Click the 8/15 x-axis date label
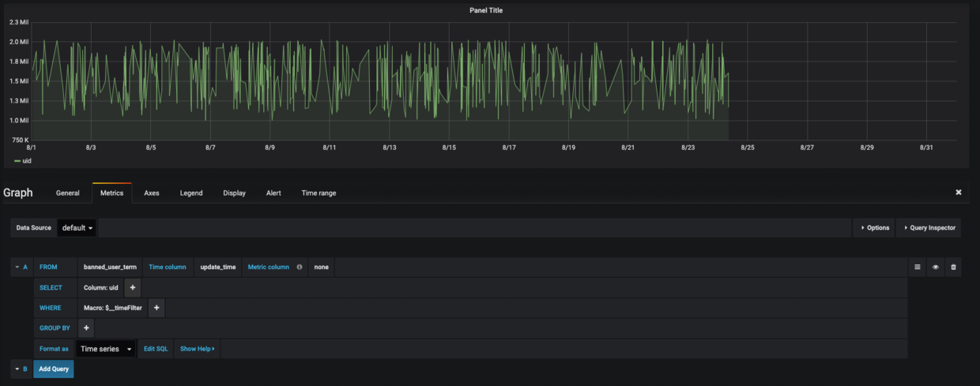 tap(449, 148)
